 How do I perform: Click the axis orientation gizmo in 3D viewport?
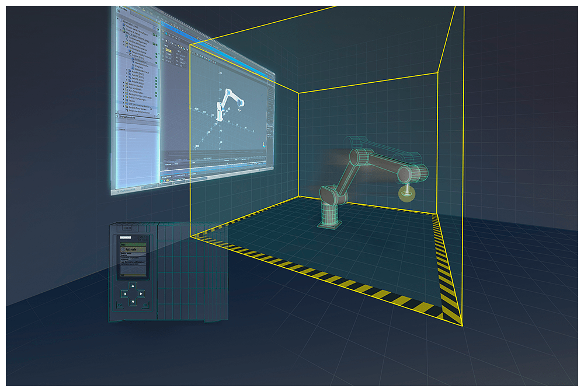pos(265,143)
